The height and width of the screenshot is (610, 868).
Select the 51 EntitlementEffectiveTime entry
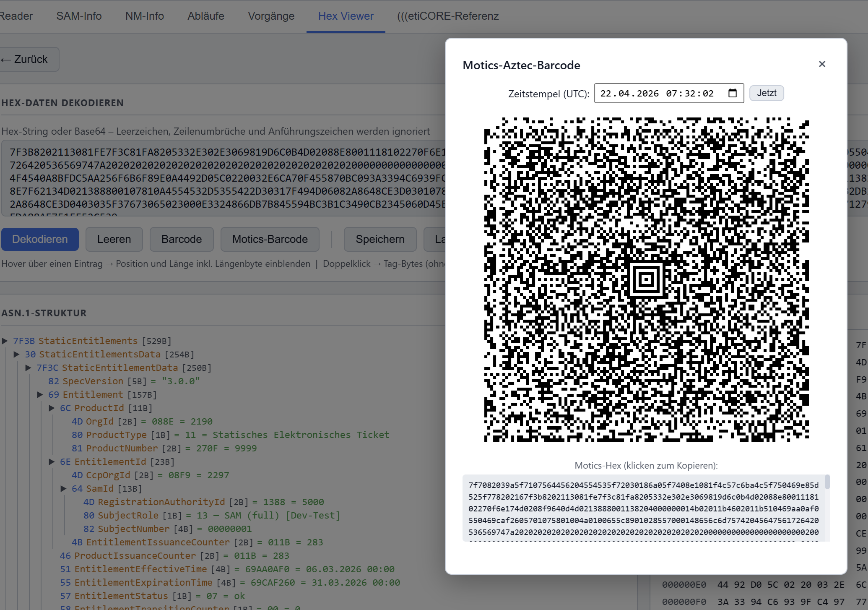[227, 569]
